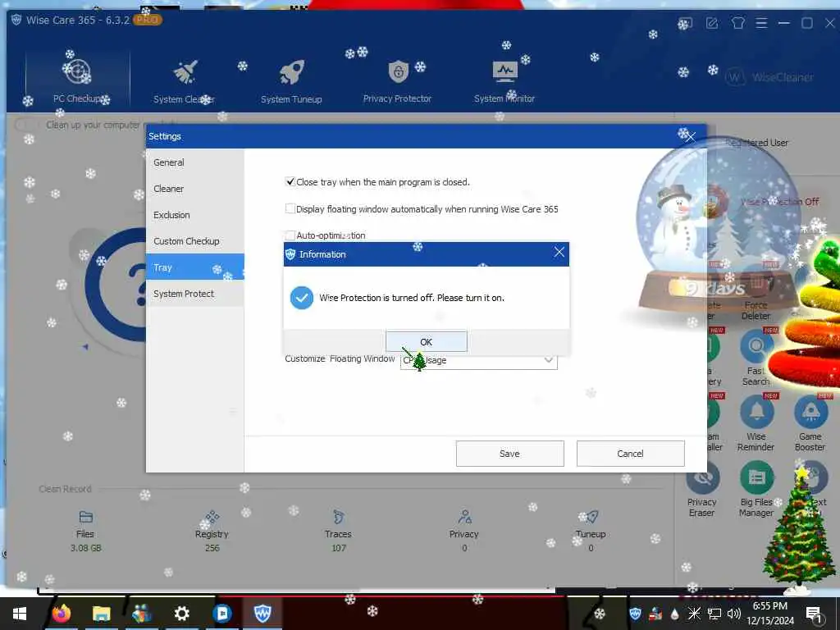
Task: View Registry clean record icon
Action: point(212,517)
